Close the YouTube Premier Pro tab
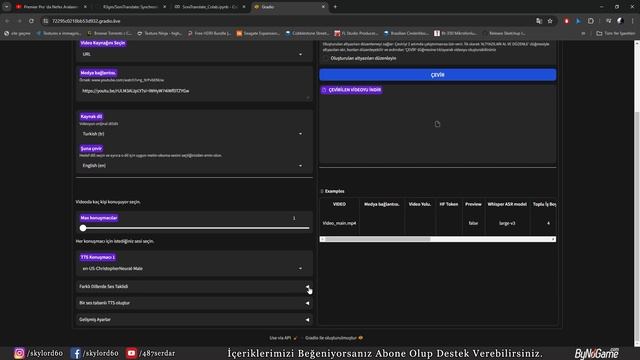 85,7
